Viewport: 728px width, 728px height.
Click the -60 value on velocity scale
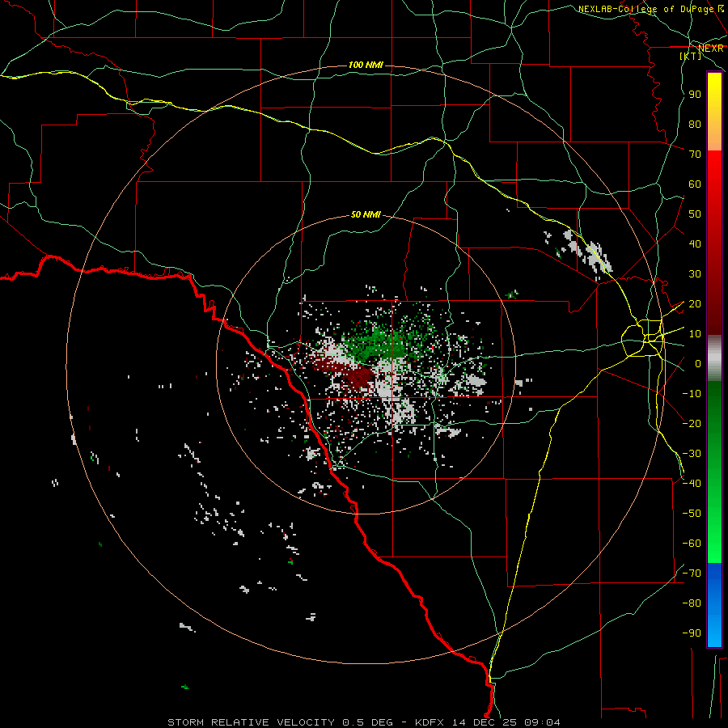pos(692,544)
